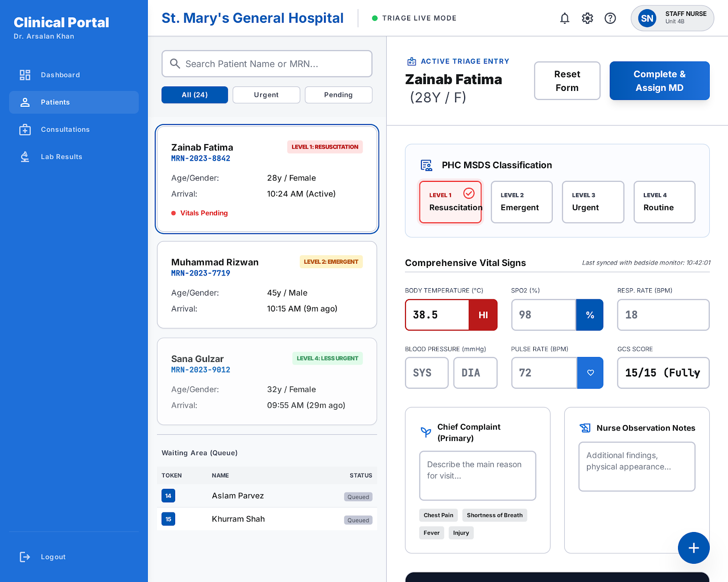The height and width of the screenshot is (582, 728).
Task: Open Lab Results in sidebar
Action: coord(74,157)
